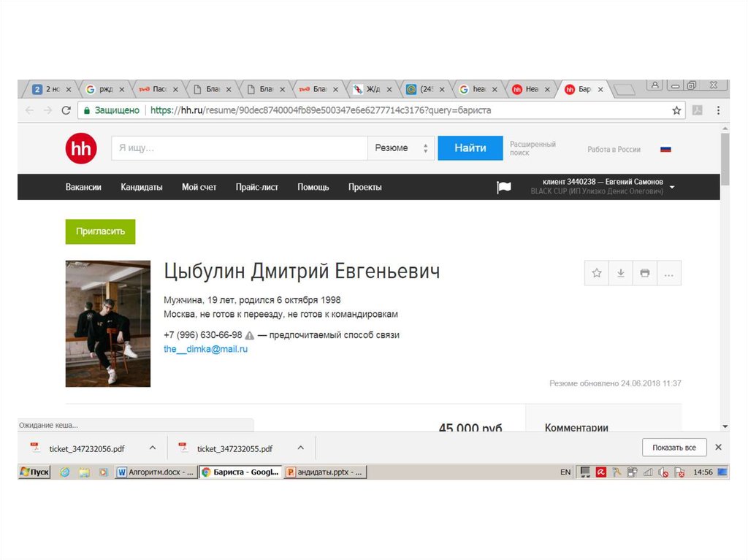Click the Пуск start button in taskbar
The width and height of the screenshot is (748, 560).
click(34, 472)
